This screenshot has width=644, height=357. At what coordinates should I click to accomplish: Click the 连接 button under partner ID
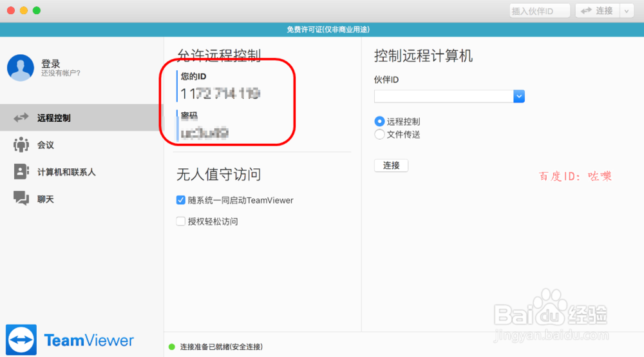tap(391, 165)
